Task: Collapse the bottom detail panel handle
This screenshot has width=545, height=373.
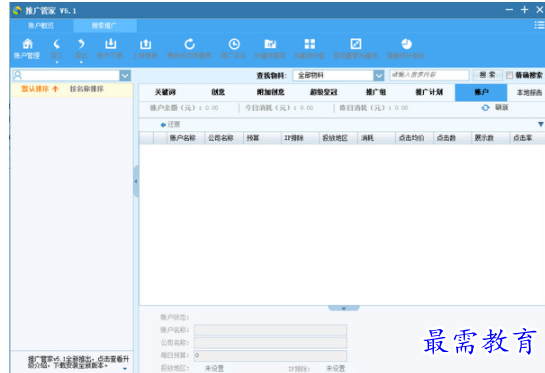Action: [x=343, y=308]
